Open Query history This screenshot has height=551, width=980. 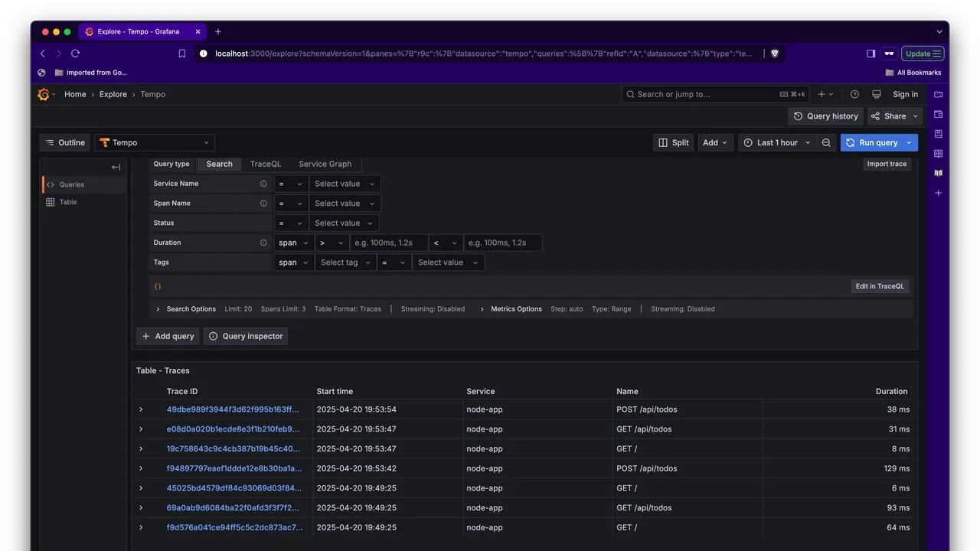click(x=826, y=116)
